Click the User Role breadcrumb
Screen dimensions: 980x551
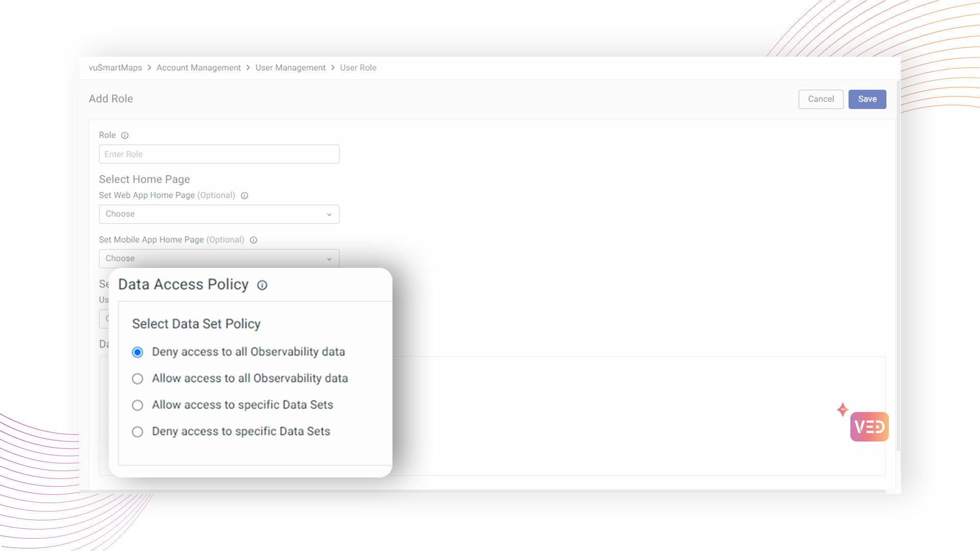(x=358, y=68)
